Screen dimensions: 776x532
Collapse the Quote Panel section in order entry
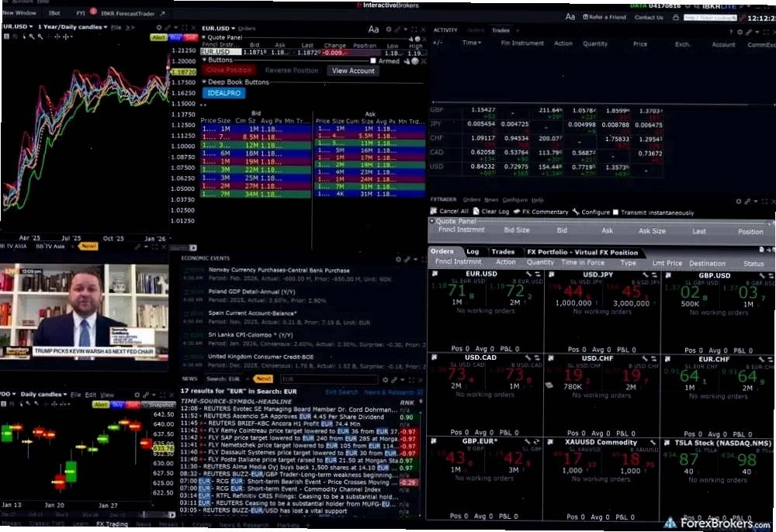(x=204, y=37)
